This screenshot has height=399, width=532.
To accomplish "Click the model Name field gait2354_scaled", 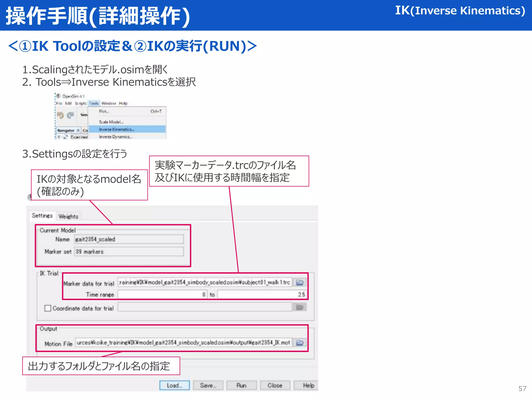I will pyautogui.click(x=129, y=239).
